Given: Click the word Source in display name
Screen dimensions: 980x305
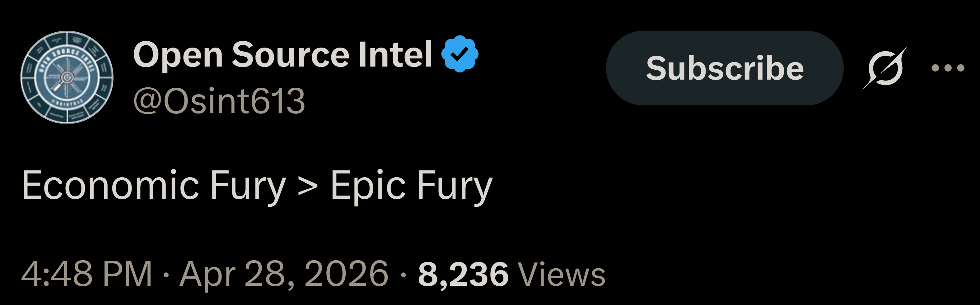Looking at the screenshot, I should pyautogui.click(x=290, y=55).
